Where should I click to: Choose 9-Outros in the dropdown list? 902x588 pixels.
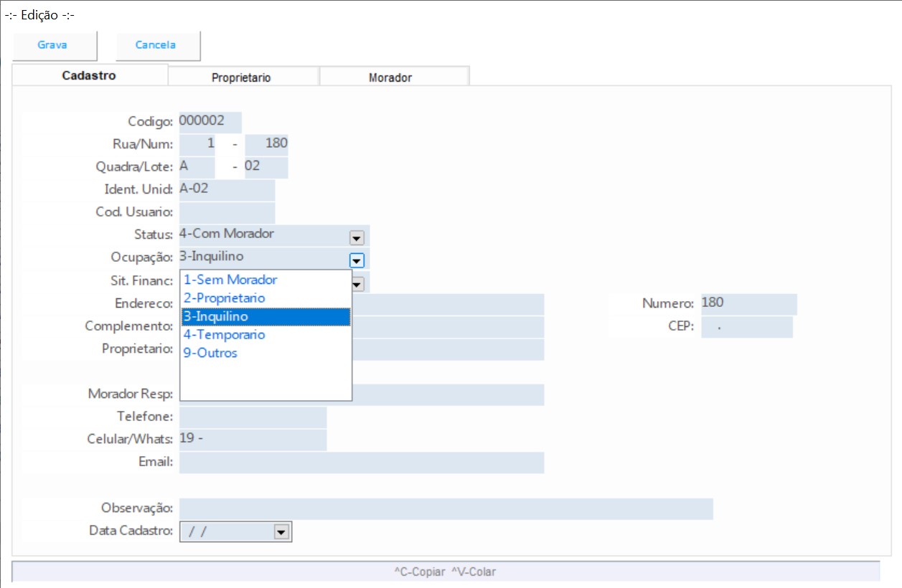click(x=211, y=353)
